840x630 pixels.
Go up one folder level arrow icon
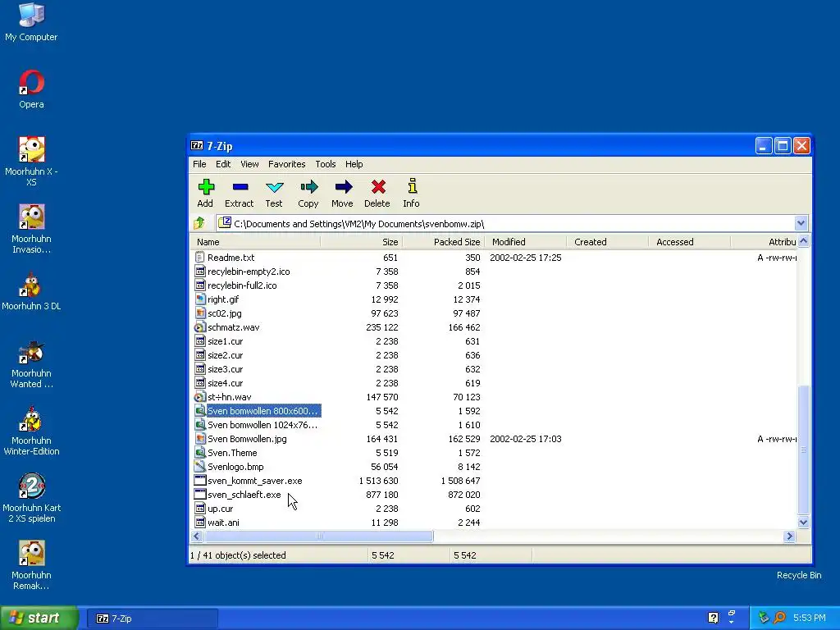point(200,223)
